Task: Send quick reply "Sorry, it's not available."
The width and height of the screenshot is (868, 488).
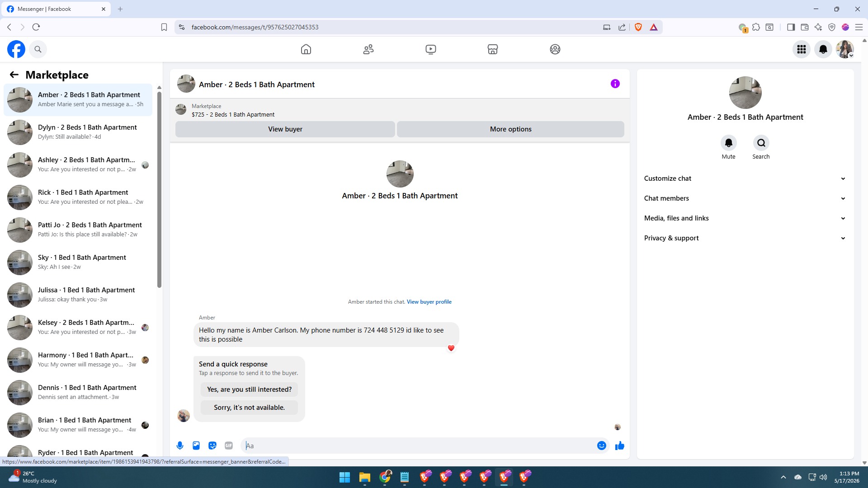Action: click(x=249, y=408)
